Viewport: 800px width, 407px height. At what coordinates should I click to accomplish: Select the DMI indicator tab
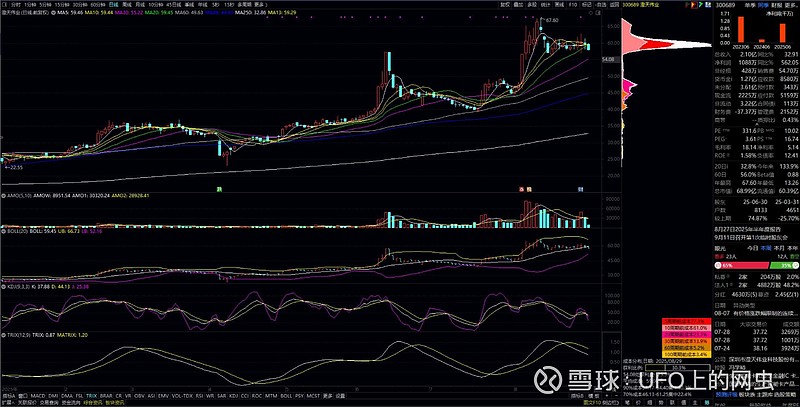click(53, 396)
